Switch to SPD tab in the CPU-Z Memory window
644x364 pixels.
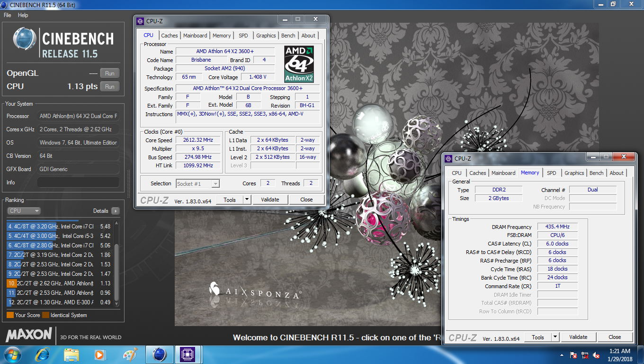552,173
